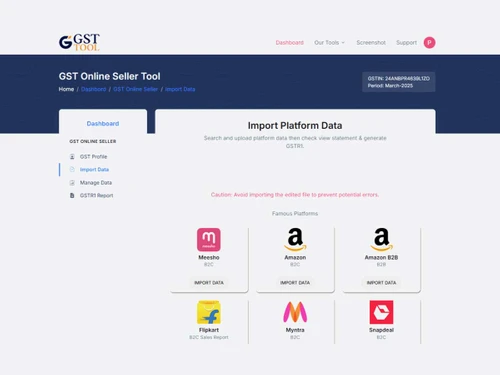This screenshot has height=375, width=500.
Task: Click 'B2C Sales Report' under Flipkart
Action: point(209,337)
